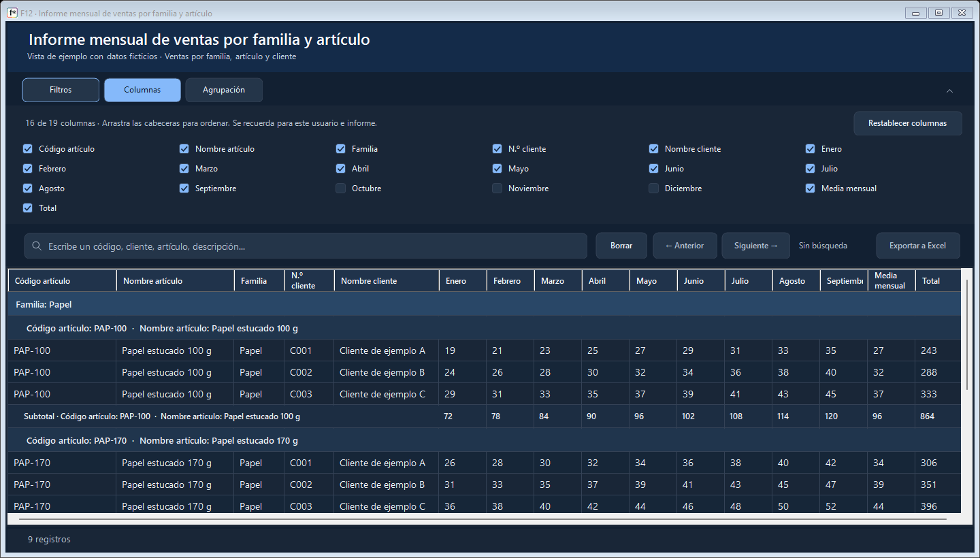Enable the Noviembre column checkbox
This screenshot has width=980, height=558.
coord(497,188)
